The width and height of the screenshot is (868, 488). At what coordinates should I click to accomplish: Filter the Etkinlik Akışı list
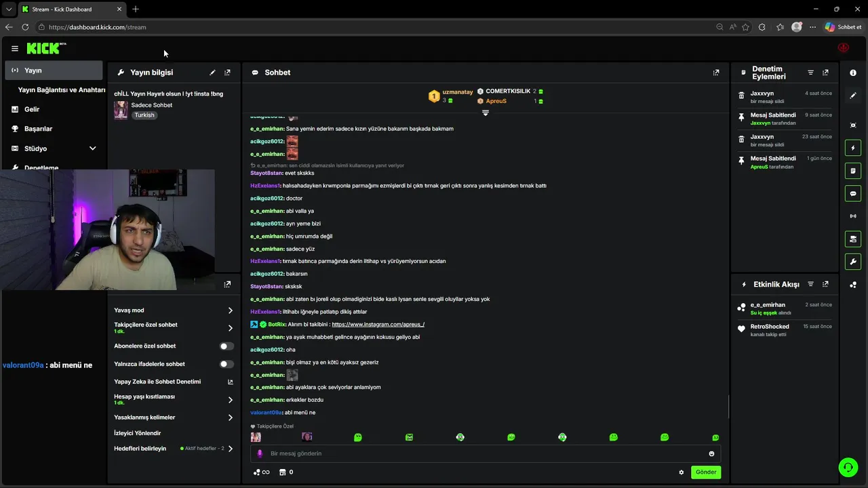pos(810,284)
